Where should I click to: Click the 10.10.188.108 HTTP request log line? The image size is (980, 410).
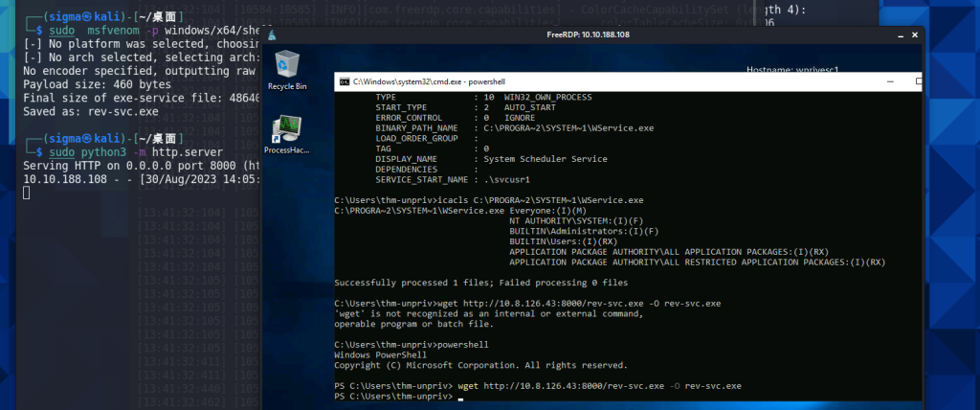[x=141, y=180]
